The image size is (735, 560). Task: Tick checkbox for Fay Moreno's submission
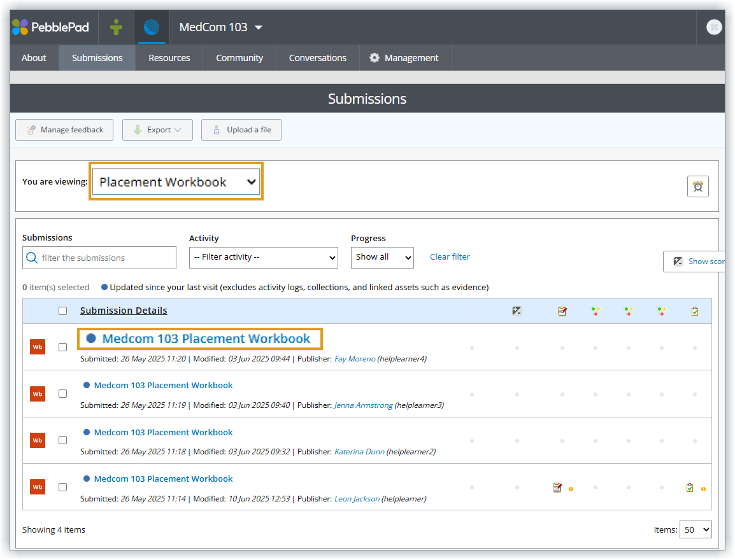point(63,347)
